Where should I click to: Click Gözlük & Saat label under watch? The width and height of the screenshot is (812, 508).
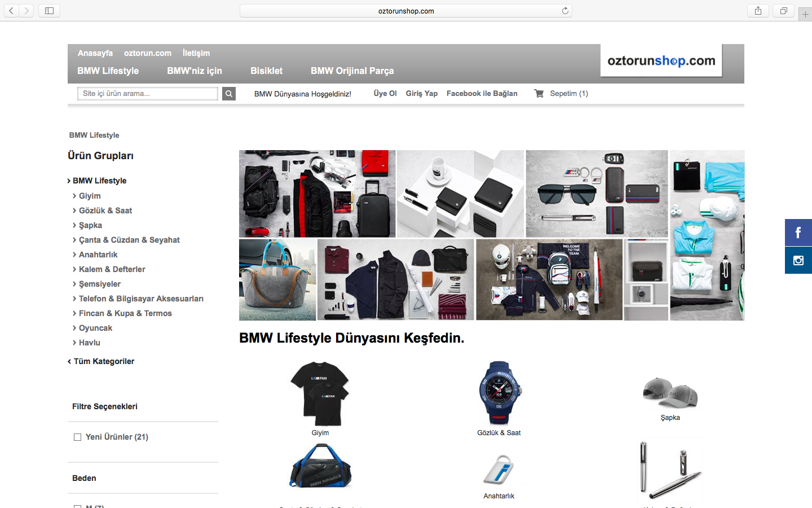pos(499,433)
